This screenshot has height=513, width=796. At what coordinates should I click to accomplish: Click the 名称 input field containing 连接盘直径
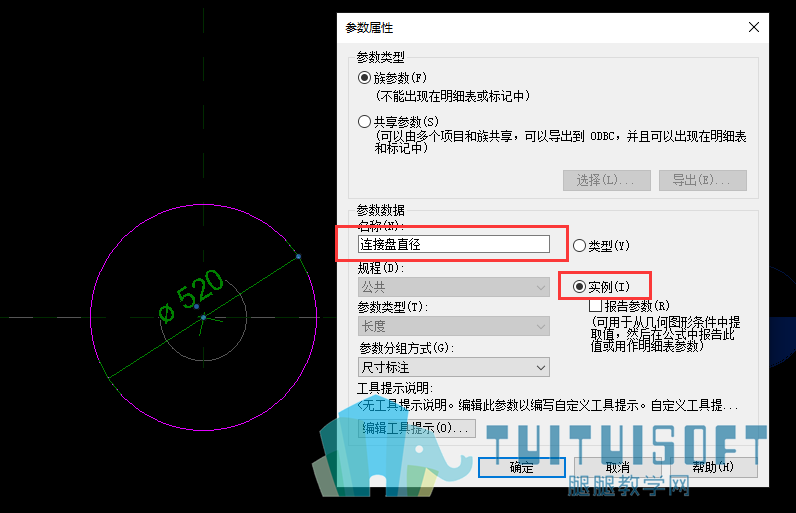tap(454, 244)
